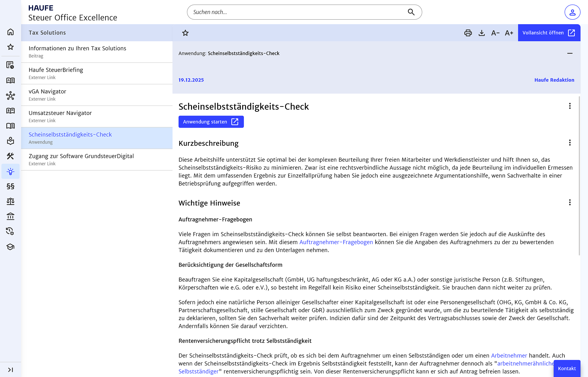Increase font size with A+
The height and width of the screenshot is (377, 588).
[509, 33]
